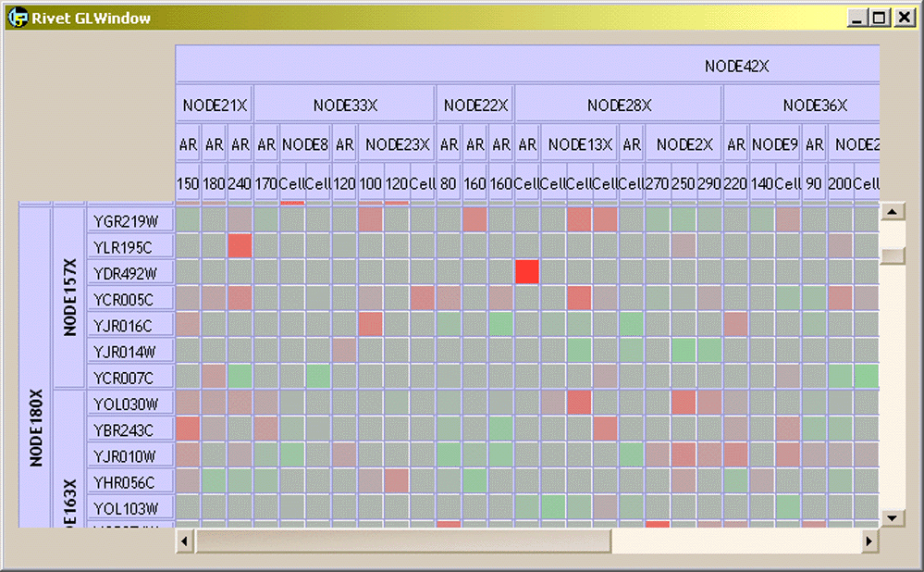Click the vertical scrollbar up arrow
This screenshot has width=924, height=572.
point(893,212)
